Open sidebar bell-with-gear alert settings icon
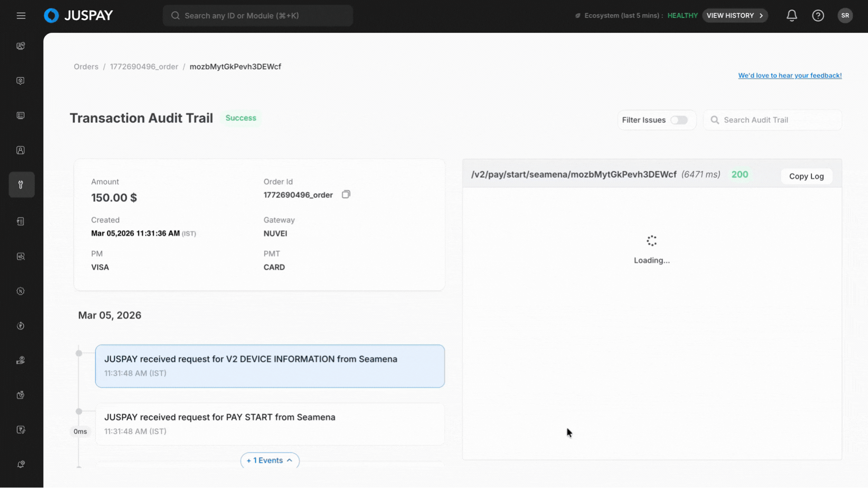This screenshot has height=488, width=868. click(21, 465)
